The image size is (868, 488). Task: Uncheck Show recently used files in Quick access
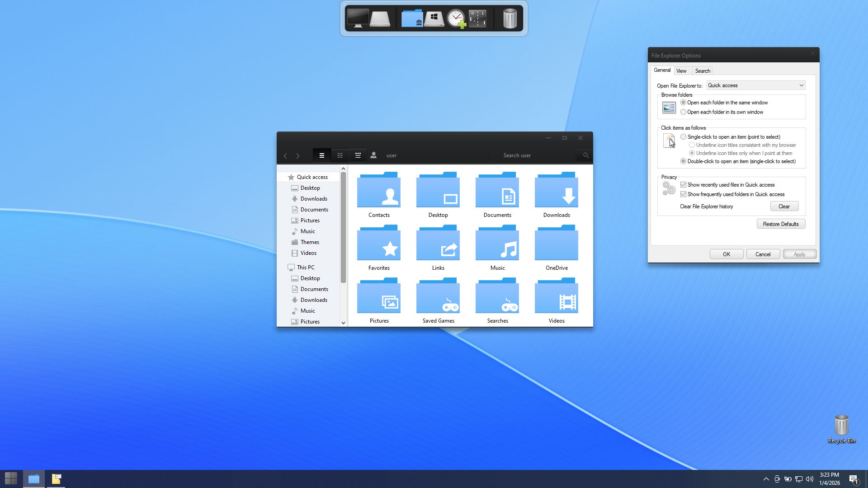click(x=684, y=185)
